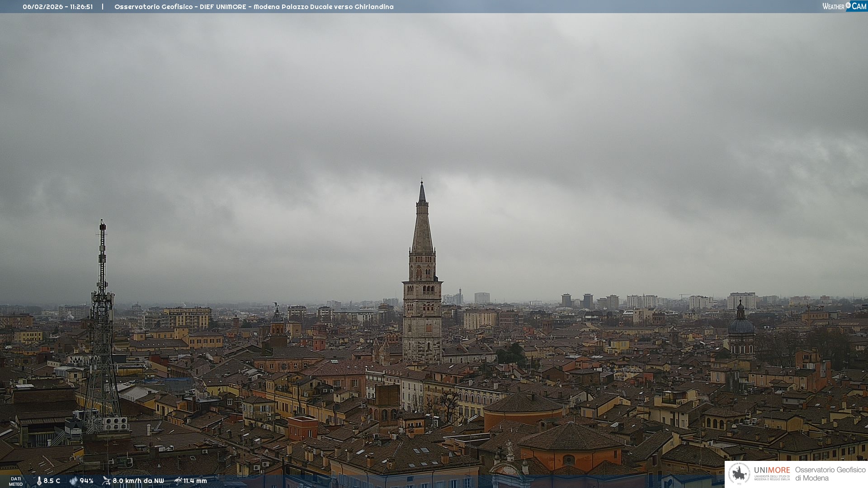This screenshot has height=488, width=868.
Task: Click the 8.5 C temperature reading
Action: [x=52, y=481]
